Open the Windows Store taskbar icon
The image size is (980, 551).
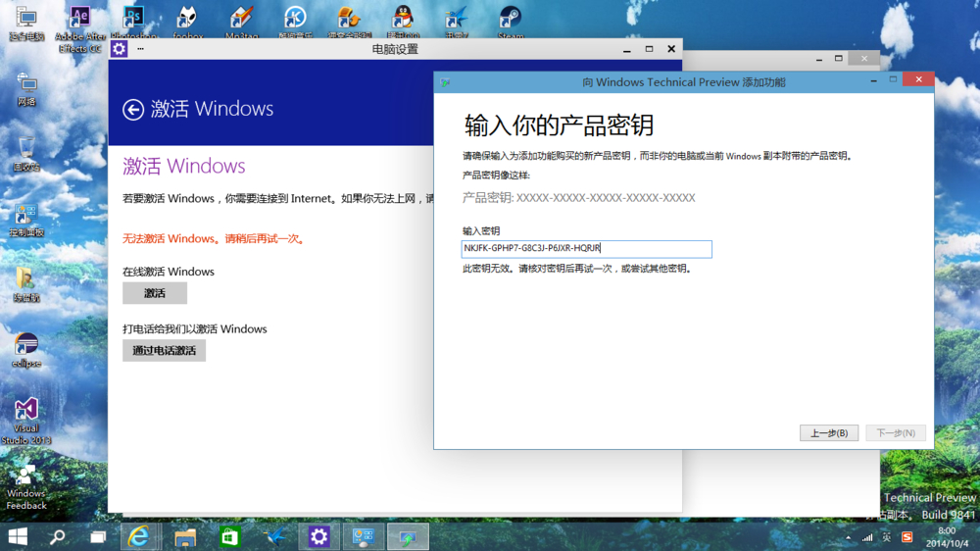(x=229, y=536)
